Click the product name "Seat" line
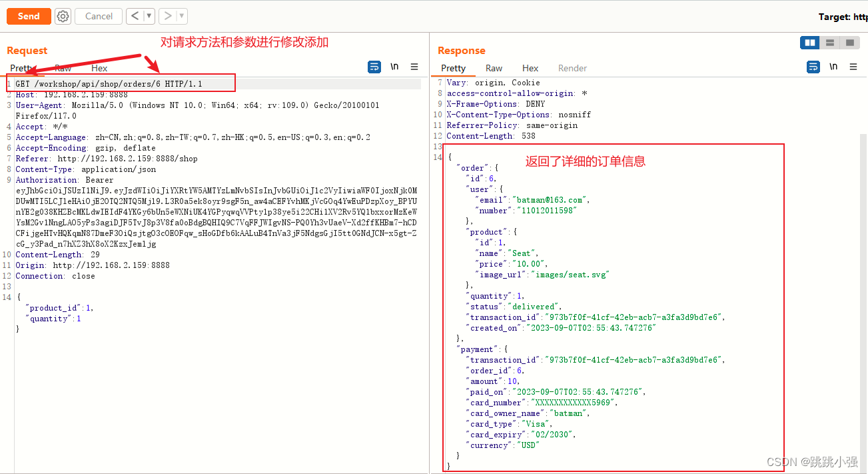868x474 pixels. [507, 253]
